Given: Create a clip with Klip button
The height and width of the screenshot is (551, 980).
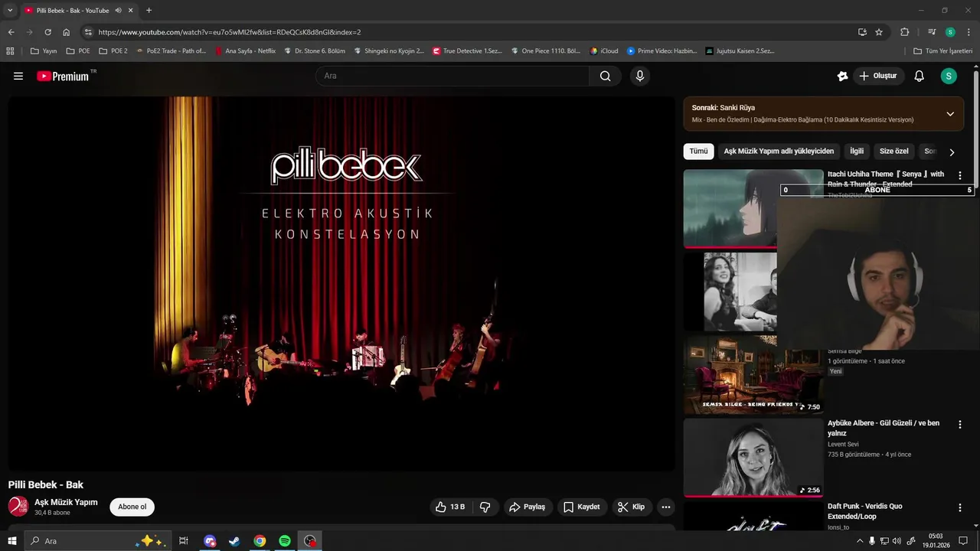Looking at the screenshot, I should click(632, 507).
